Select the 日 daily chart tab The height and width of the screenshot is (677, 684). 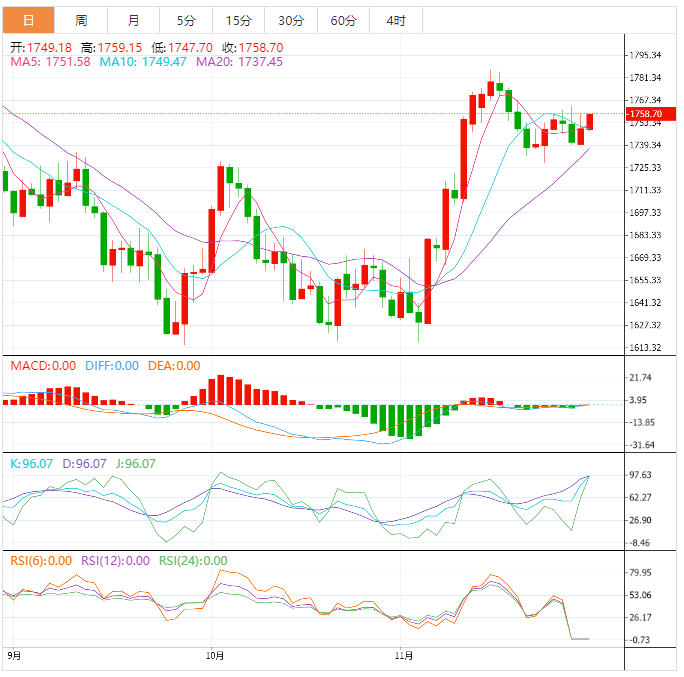(28, 20)
